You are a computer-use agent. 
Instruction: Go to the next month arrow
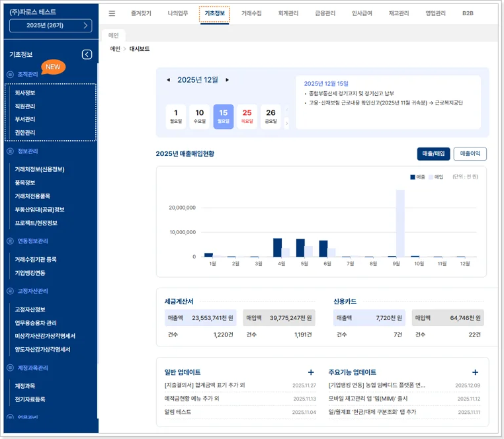pyautogui.click(x=228, y=80)
